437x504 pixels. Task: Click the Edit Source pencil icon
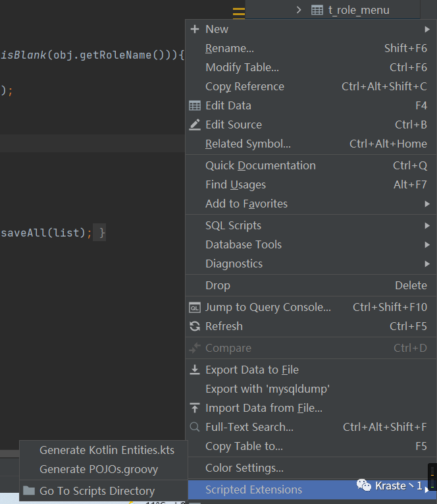(x=195, y=125)
